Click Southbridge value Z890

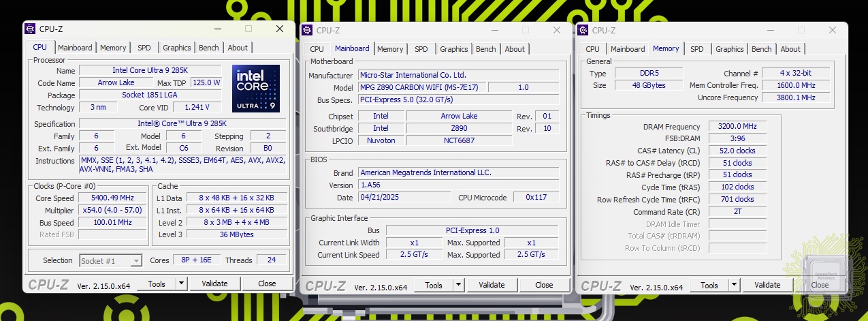pyautogui.click(x=460, y=128)
